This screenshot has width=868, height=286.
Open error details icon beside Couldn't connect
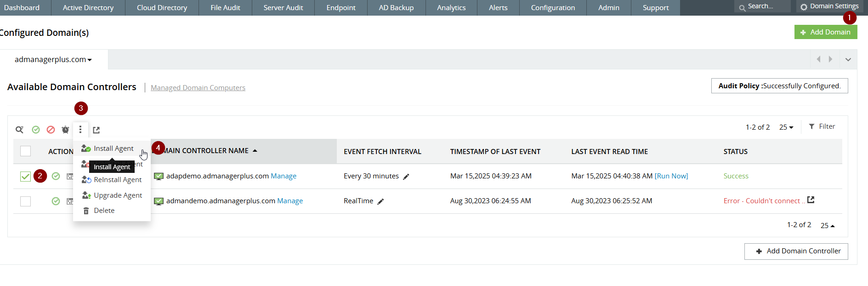(811, 200)
